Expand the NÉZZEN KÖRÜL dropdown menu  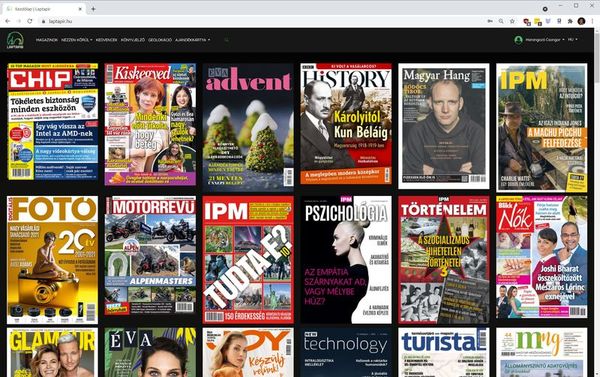pyautogui.click(x=77, y=40)
